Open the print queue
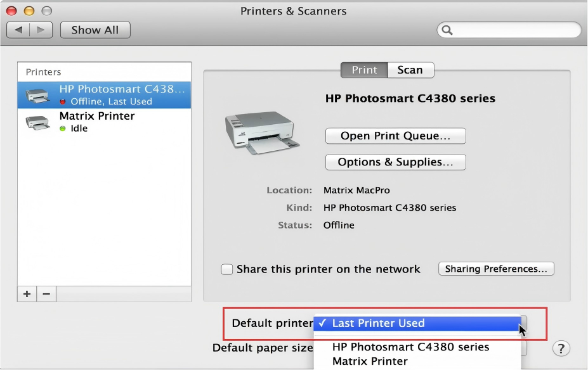The width and height of the screenshot is (588, 370). click(395, 136)
